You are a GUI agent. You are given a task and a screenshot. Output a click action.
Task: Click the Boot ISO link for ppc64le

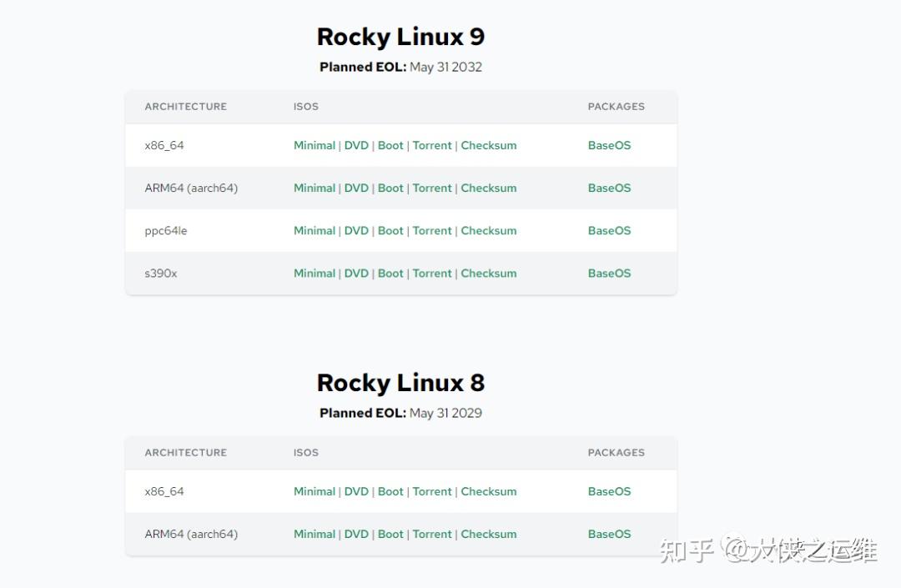(390, 230)
